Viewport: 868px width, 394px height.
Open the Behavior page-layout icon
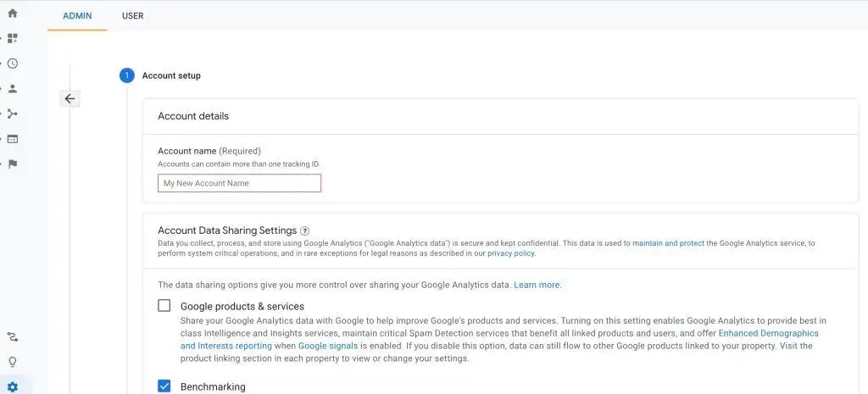click(12, 139)
